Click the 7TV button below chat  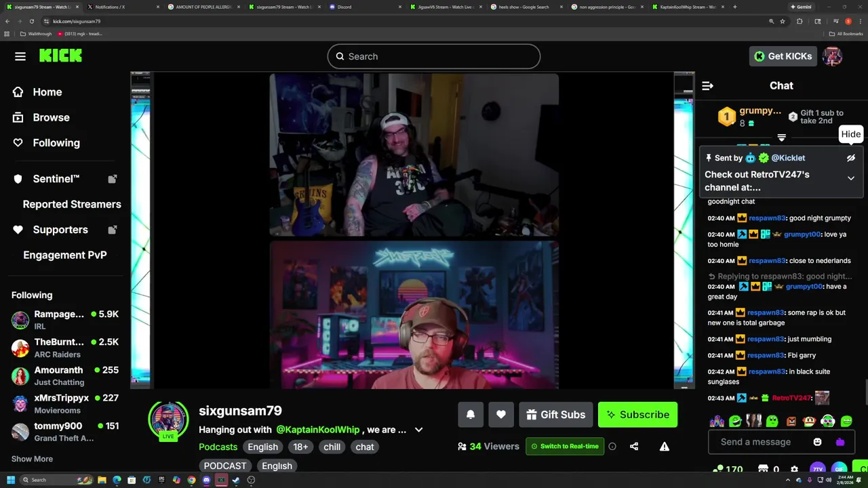coord(817,469)
